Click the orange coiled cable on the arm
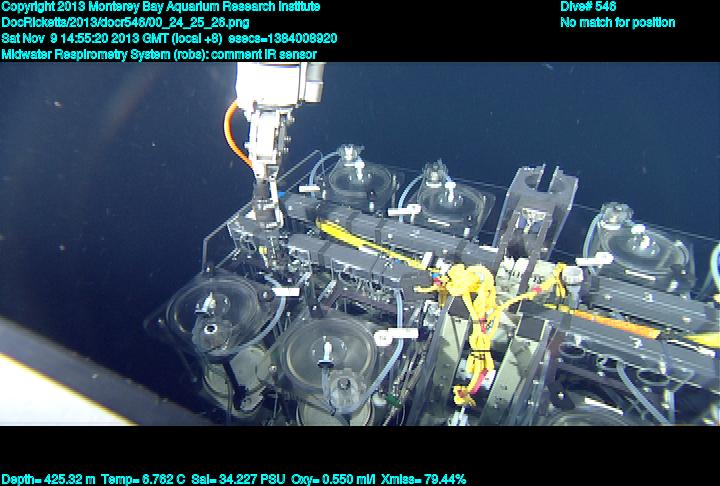This screenshot has width=720, height=486. click(234, 135)
